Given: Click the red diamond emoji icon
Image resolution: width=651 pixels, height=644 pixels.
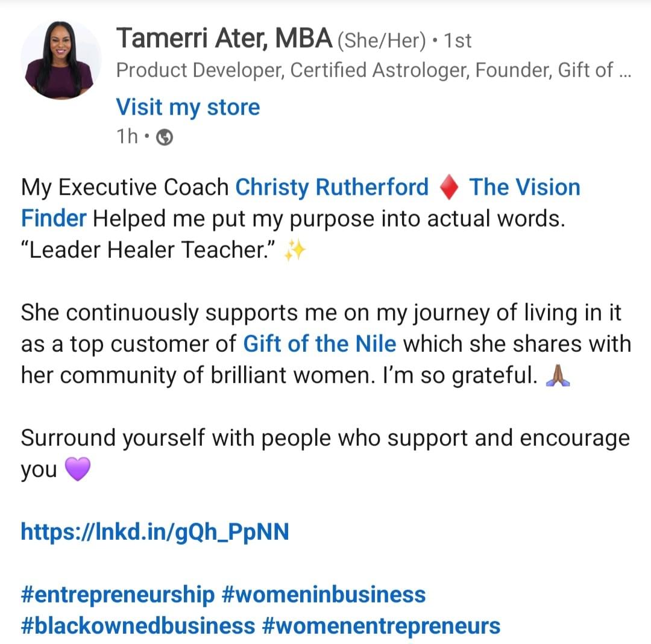Looking at the screenshot, I should (x=448, y=188).
